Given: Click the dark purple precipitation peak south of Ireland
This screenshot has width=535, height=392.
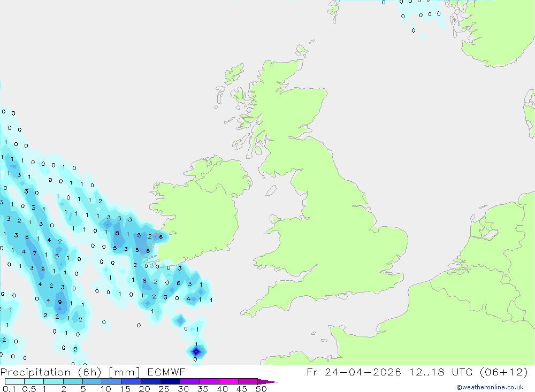Looking at the screenshot, I should tap(196, 351).
